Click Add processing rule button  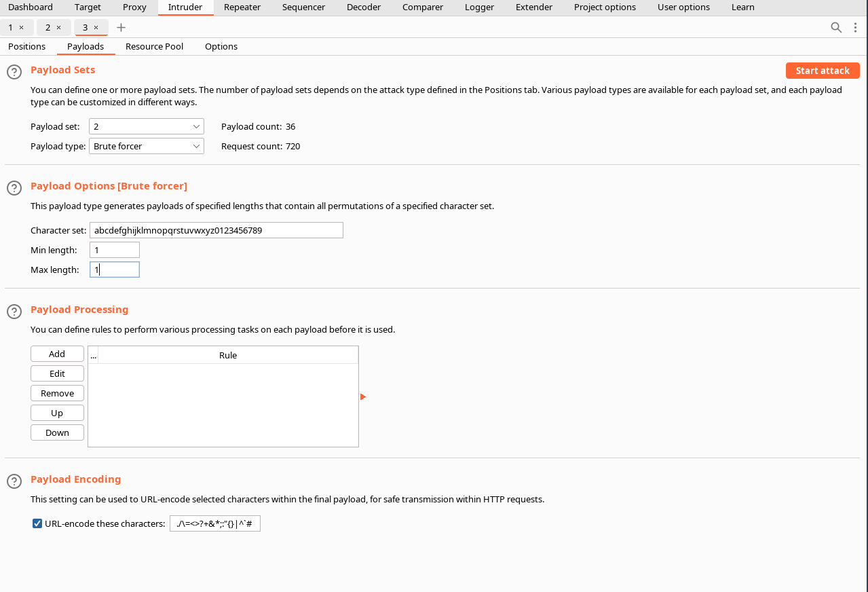coord(57,354)
